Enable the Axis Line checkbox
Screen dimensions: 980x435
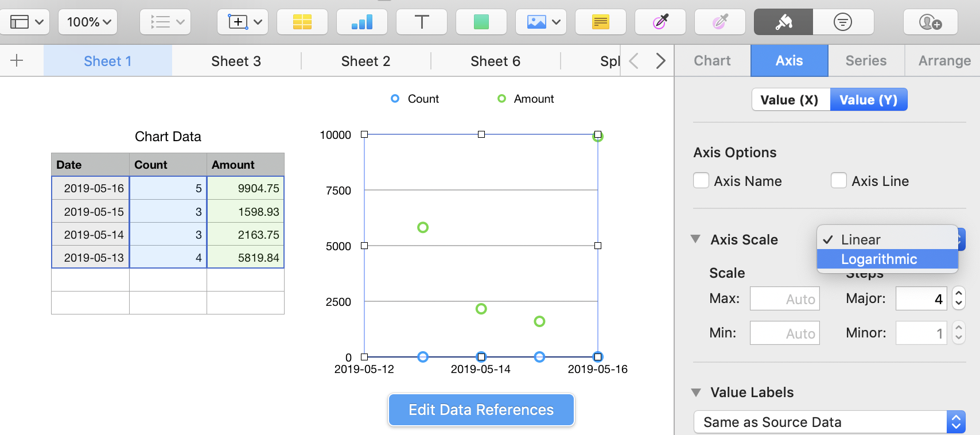(x=839, y=181)
